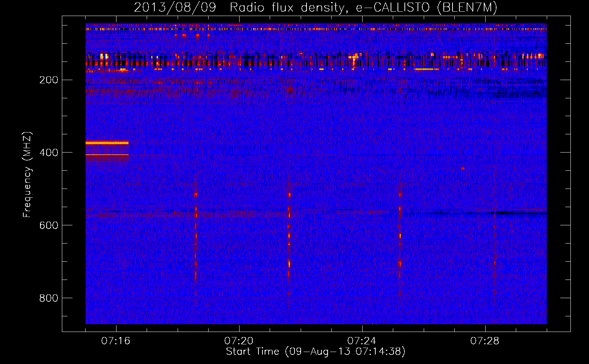Click the 600 frequency tick label
The height and width of the screenshot is (364, 589).
[x=49, y=225]
